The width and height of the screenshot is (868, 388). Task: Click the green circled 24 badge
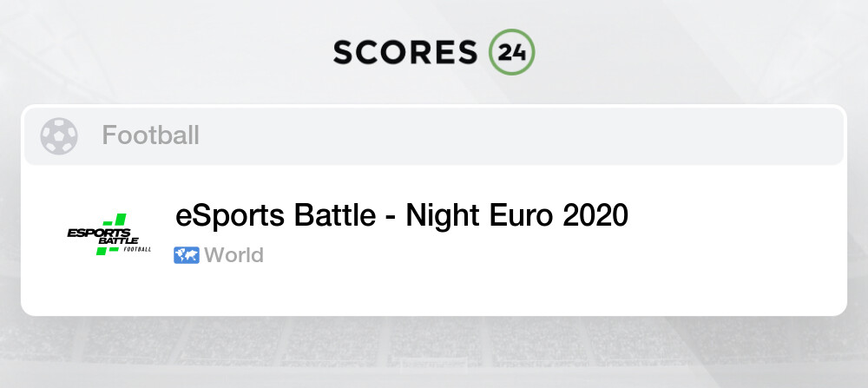coord(511,52)
